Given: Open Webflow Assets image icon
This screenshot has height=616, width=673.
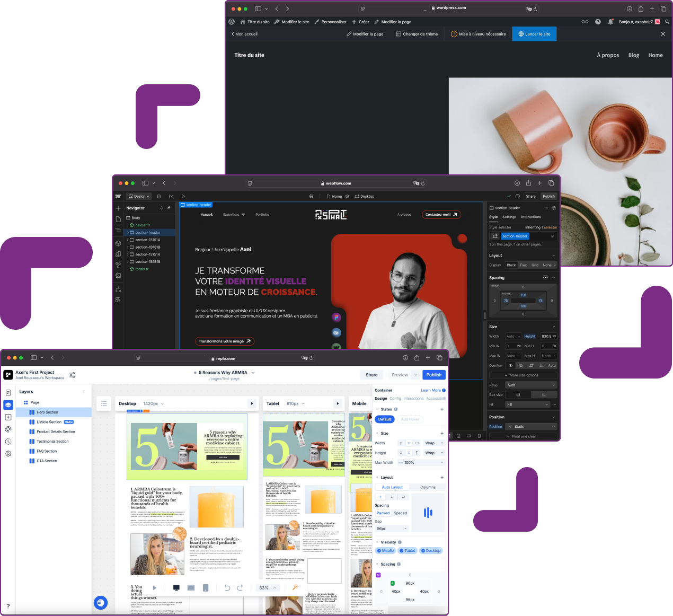Looking at the screenshot, I should 118,276.
